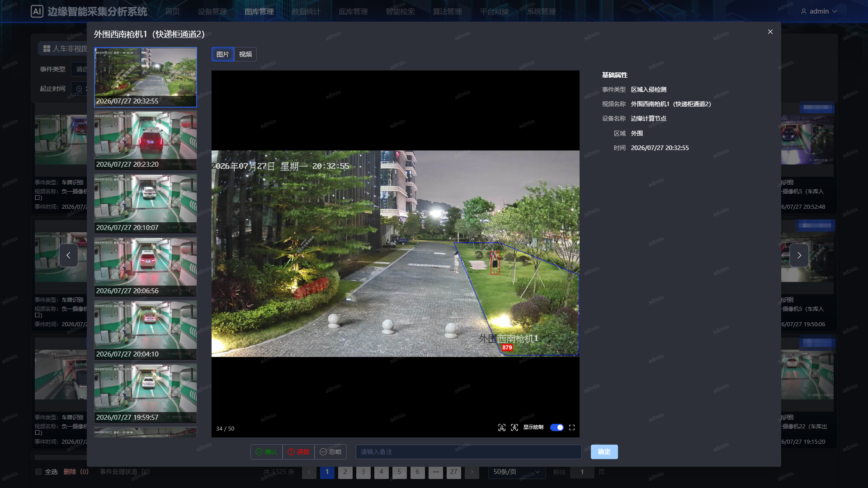
Task: Toggle the 显示绘制 switch off
Action: coord(557,427)
